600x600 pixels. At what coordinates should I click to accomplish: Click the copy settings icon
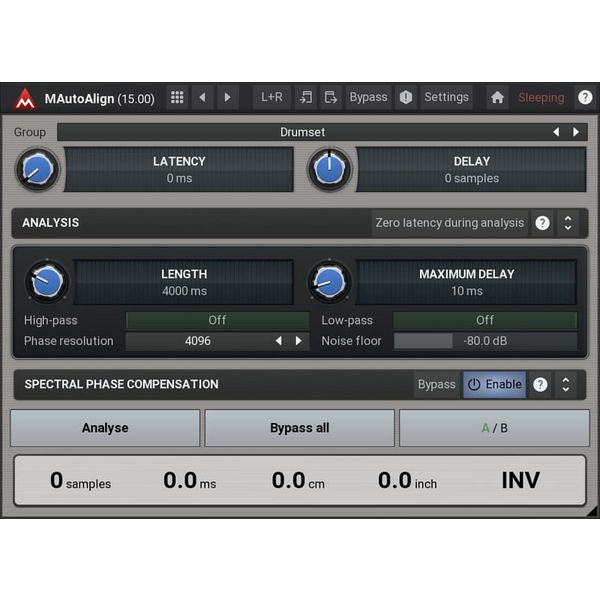coord(306,98)
